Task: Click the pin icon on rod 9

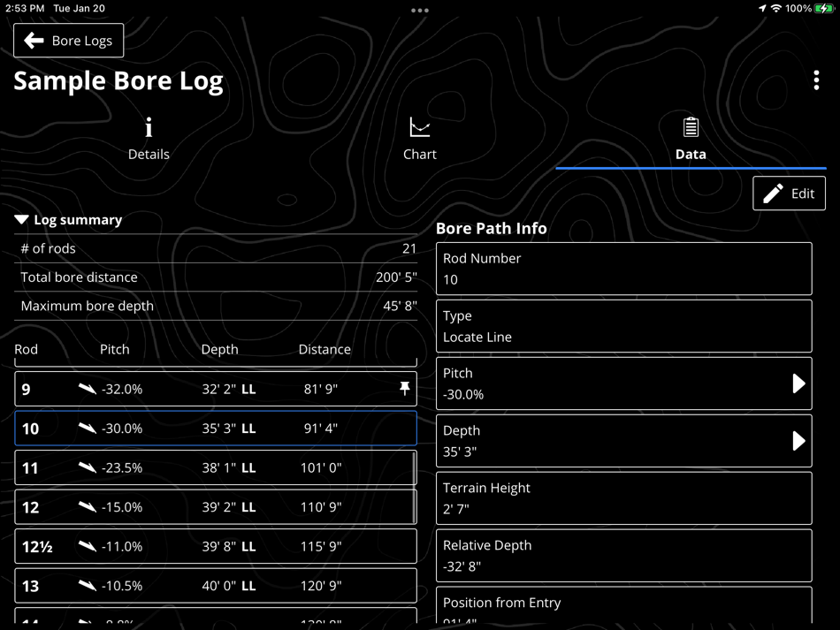Action: click(x=404, y=389)
